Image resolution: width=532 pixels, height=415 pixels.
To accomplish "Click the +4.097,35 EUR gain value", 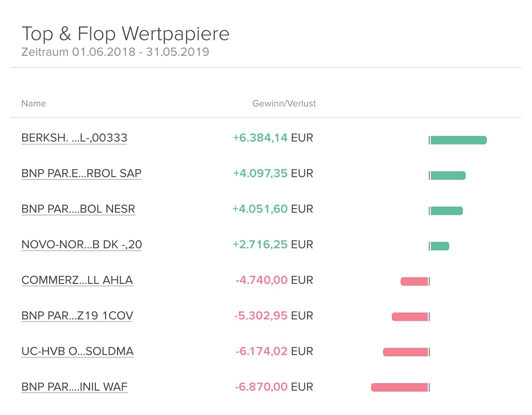I will click(273, 173).
